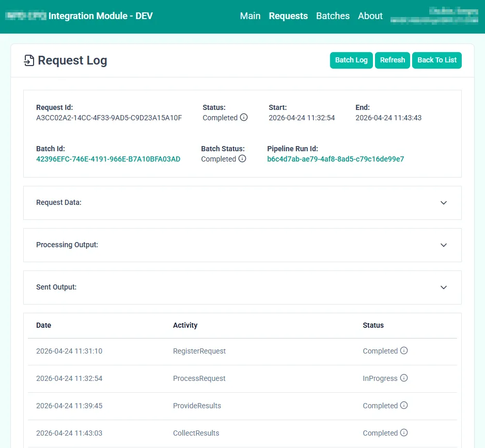Select the Requests menu item
485x448 pixels.
click(288, 16)
